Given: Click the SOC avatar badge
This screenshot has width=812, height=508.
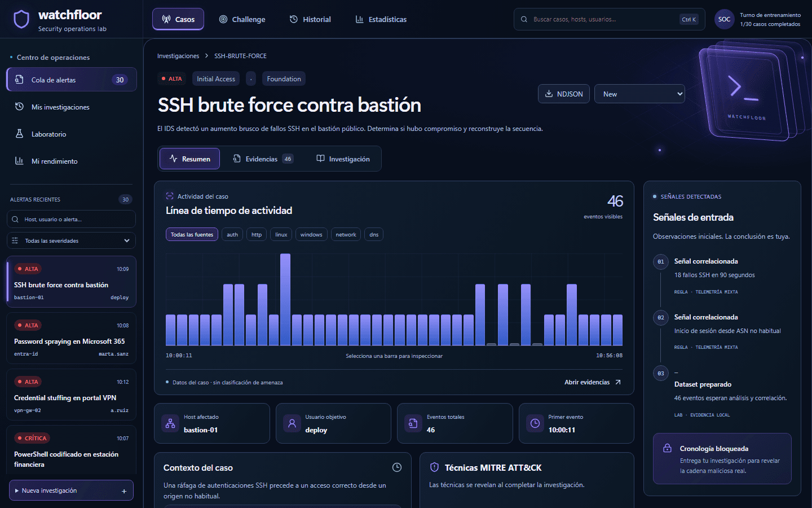Looking at the screenshot, I should pos(725,19).
